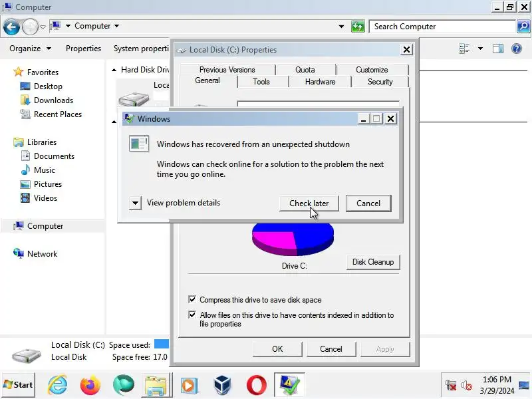Toggle the preview pane icon

point(498,49)
